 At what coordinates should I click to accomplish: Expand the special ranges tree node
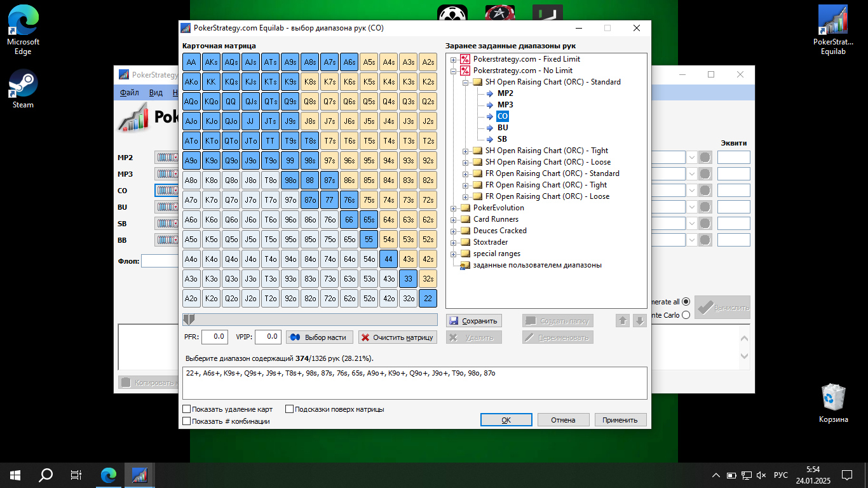tap(454, 254)
